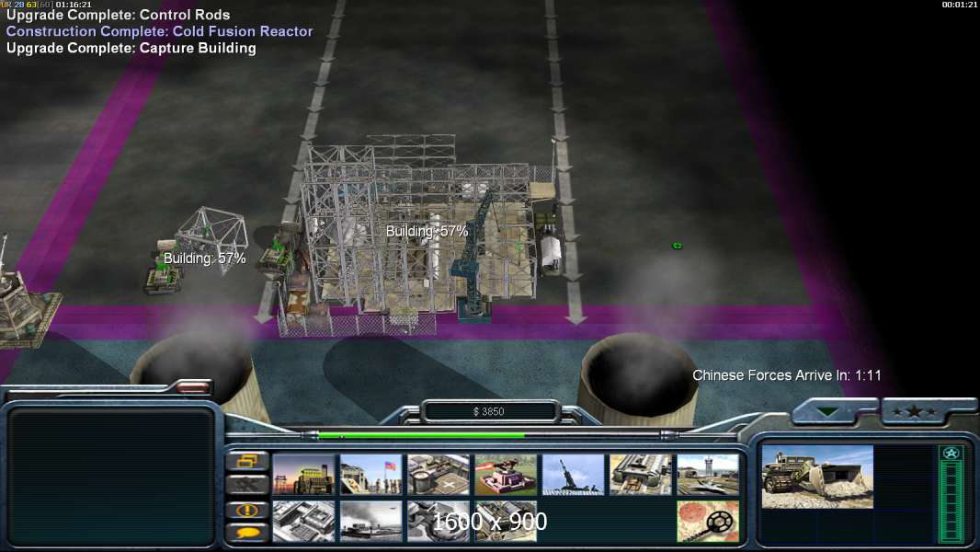Click 'Construction Complete: Cold Fusion Reactor' message
This screenshot has width=980, height=552.
tap(159, 31)
